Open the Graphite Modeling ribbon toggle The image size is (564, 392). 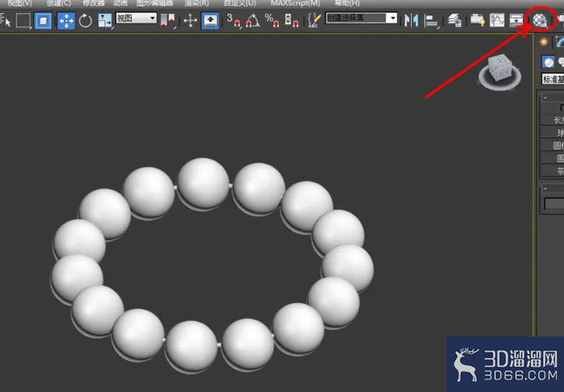coord(477,20)
